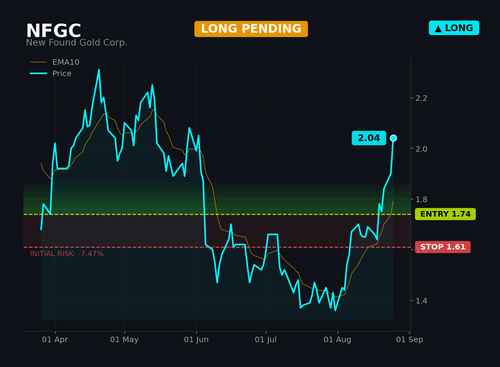Select the New Found Gold Corp. subtitle

77,43
